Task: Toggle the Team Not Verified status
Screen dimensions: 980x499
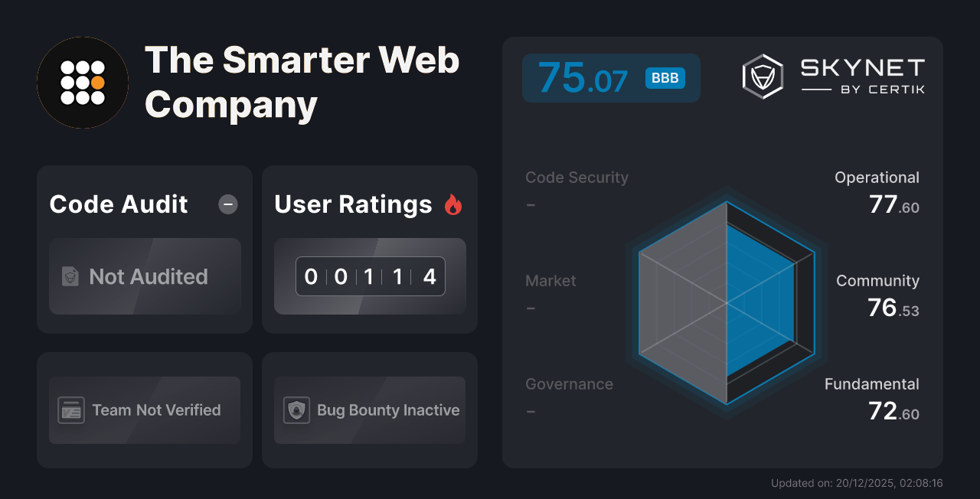Action: point(145,410)
